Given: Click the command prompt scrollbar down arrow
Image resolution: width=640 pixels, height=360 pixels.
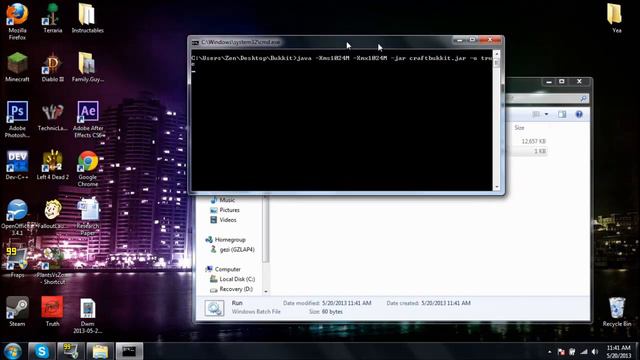Looking at the screenshot, I should click(497, 187).
